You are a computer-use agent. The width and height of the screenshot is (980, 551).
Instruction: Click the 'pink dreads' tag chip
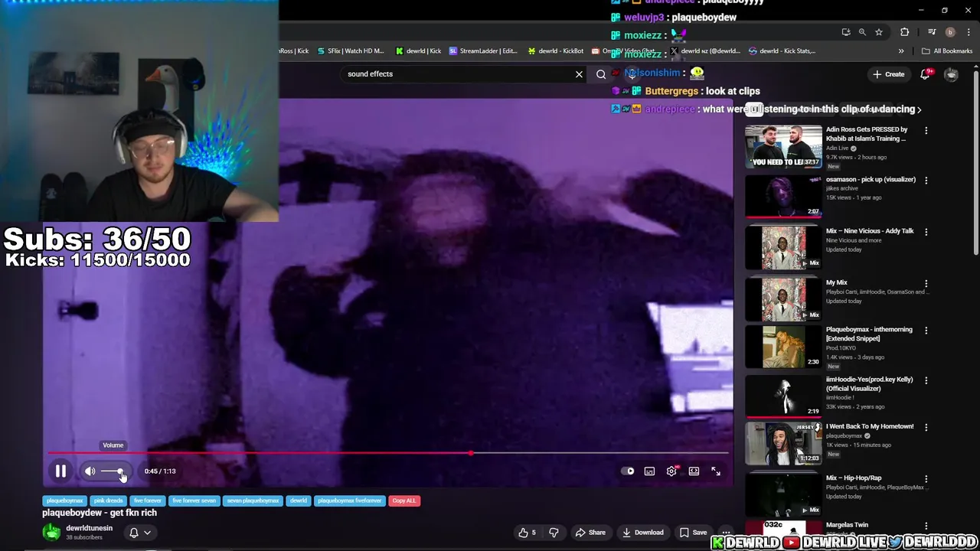pyautogui.click(x=108, y=500)
